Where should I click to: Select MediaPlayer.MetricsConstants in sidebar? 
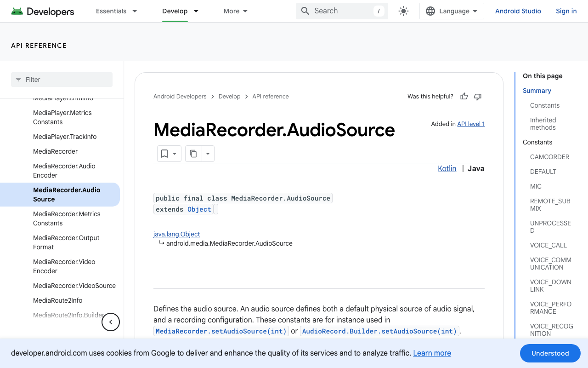coord(62,117)
